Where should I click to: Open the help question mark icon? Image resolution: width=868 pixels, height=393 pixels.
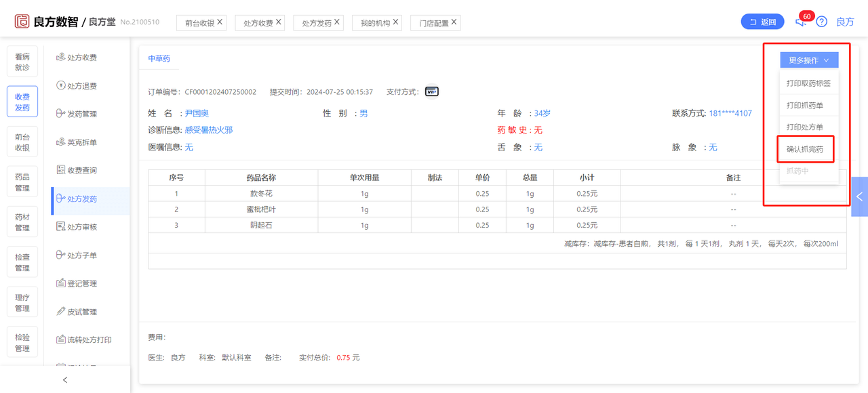tap(822, 22)
